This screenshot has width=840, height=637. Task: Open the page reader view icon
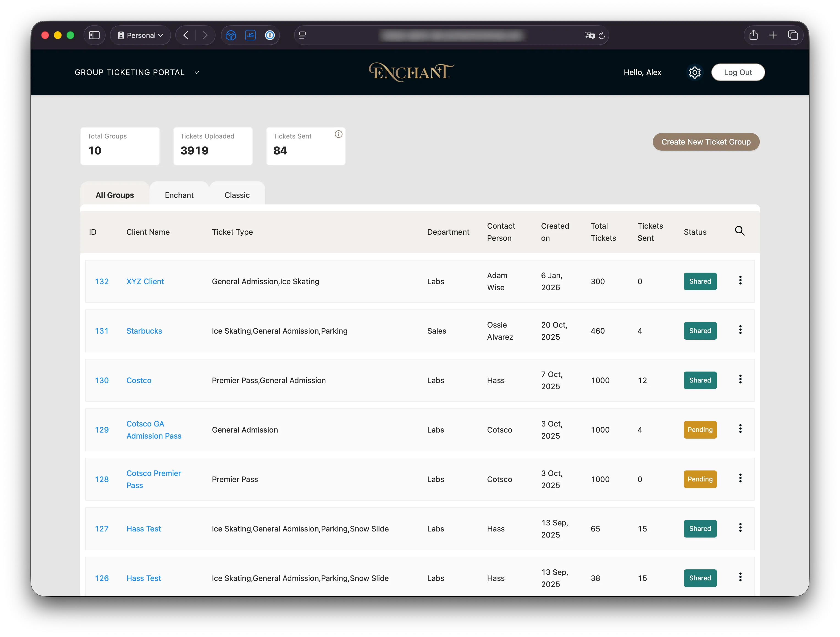tap(302, 35)
